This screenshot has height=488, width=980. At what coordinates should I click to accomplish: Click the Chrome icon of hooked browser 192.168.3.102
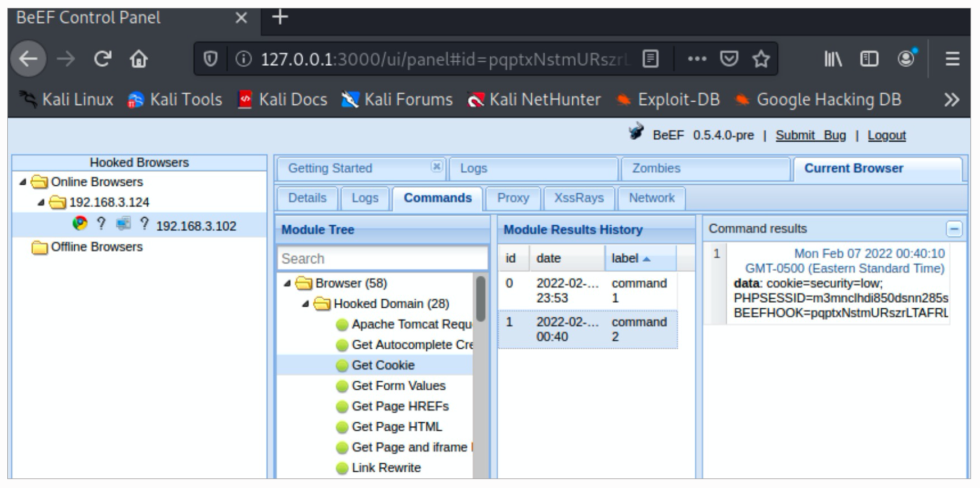tap(80, 224)
